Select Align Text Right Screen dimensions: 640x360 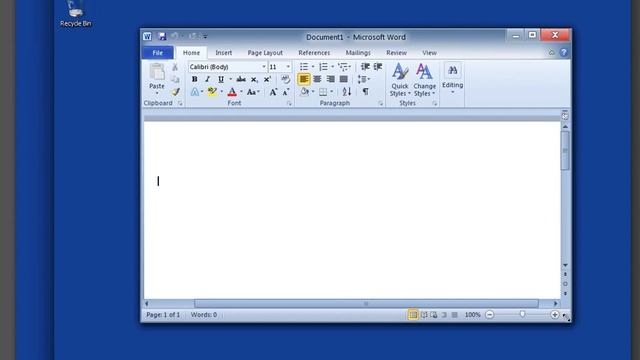coord(330,79)
